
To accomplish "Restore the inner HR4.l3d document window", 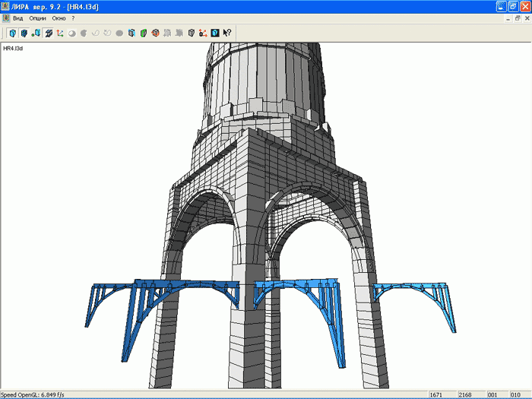I will click(x=517, y=18).
